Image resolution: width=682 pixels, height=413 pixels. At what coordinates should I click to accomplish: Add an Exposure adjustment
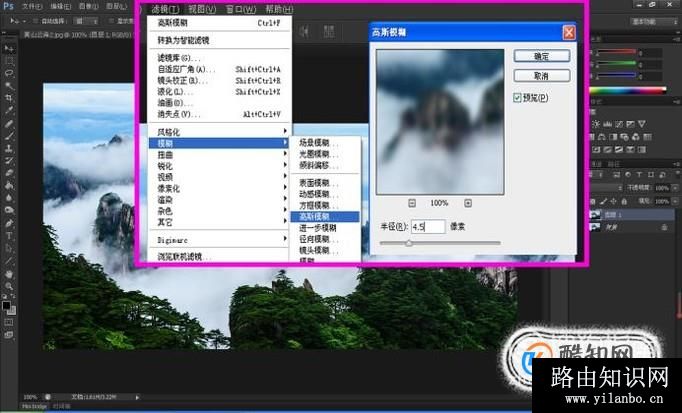click(631, 124)
